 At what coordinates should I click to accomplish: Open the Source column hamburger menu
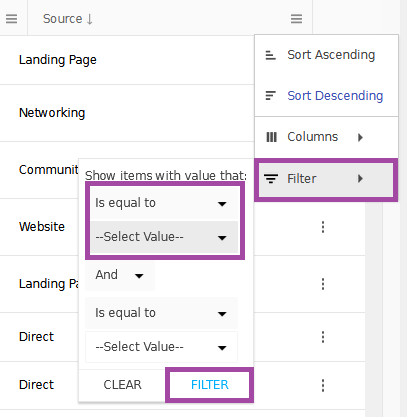tap(296, 19)
